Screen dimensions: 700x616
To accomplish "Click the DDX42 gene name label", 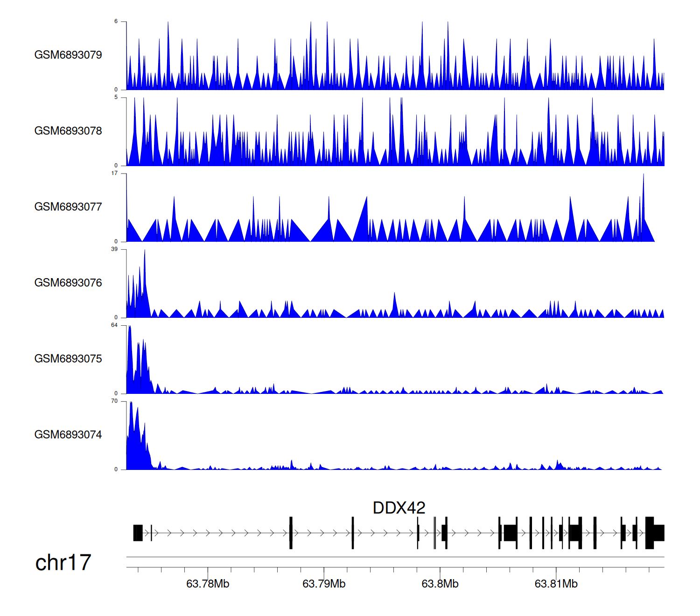I will (399, 508).
